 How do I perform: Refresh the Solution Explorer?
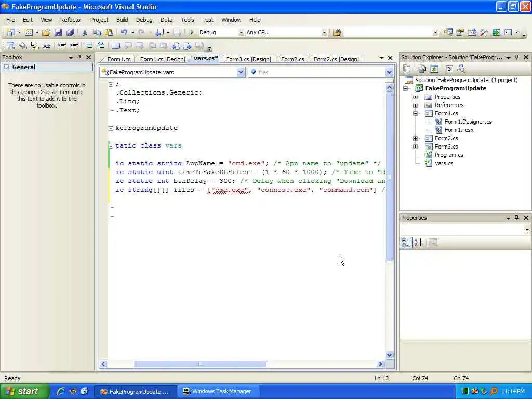pos(434,69)
